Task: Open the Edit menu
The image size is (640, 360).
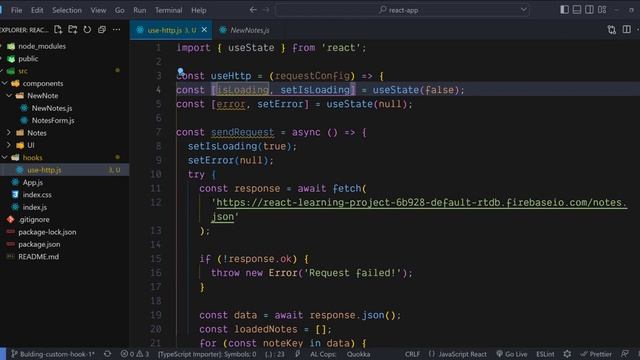Action: 37,10
